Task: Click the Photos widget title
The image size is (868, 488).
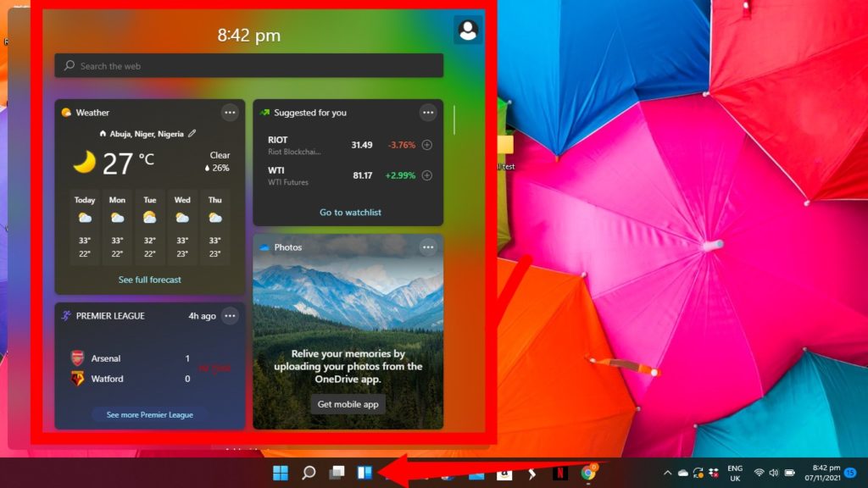Action: [288, 247]
